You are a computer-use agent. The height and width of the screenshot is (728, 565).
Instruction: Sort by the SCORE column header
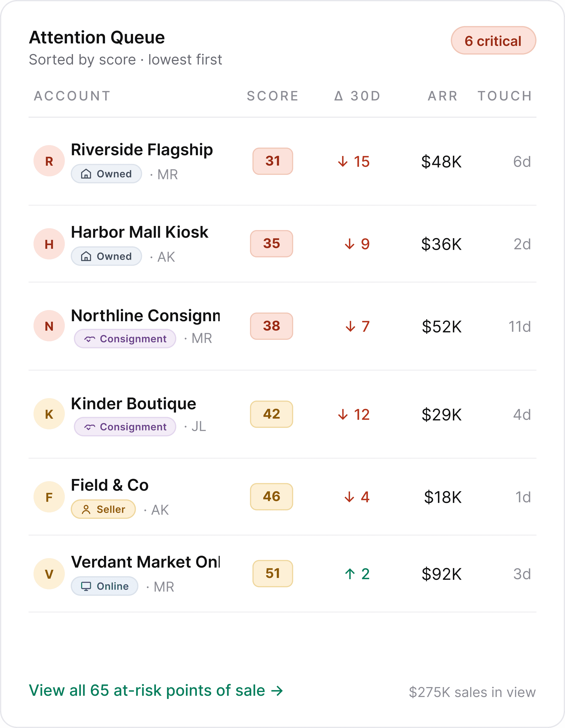click(273, 96)
